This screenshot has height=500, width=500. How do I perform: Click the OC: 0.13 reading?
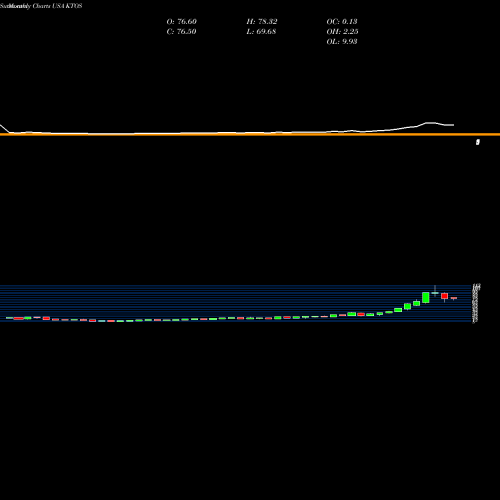(342, 22)
